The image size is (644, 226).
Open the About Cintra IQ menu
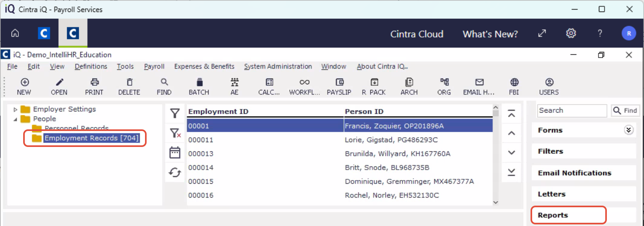click(x=382, y=66)
